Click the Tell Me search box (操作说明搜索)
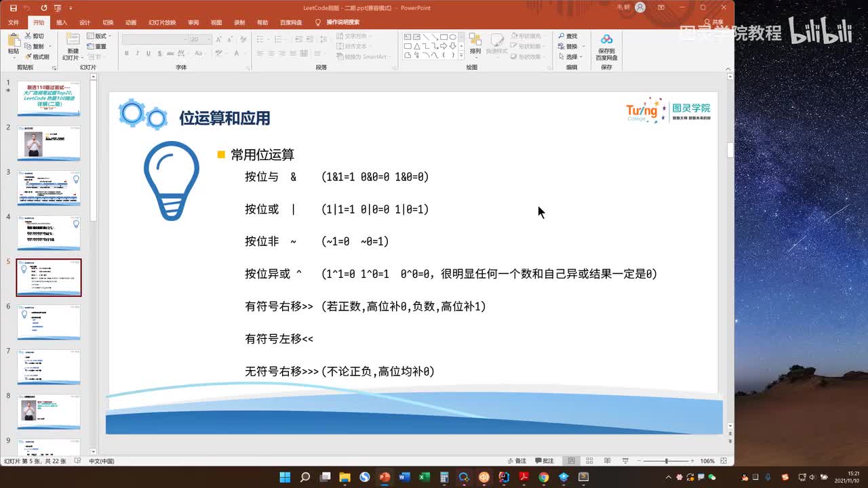 343,22
